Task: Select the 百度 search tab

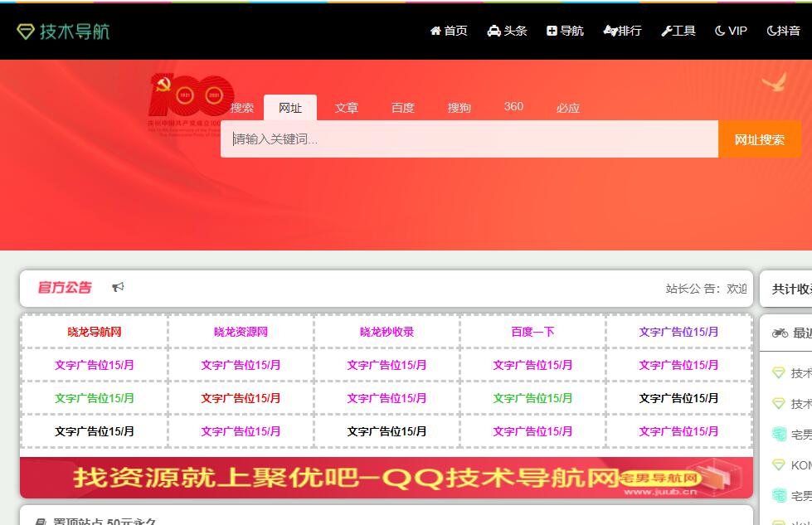Action: pos(402,108)
